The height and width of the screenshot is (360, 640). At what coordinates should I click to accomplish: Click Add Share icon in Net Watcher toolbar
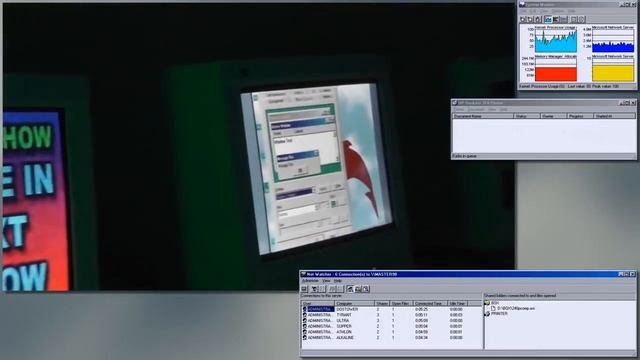(x=332, y=289)
